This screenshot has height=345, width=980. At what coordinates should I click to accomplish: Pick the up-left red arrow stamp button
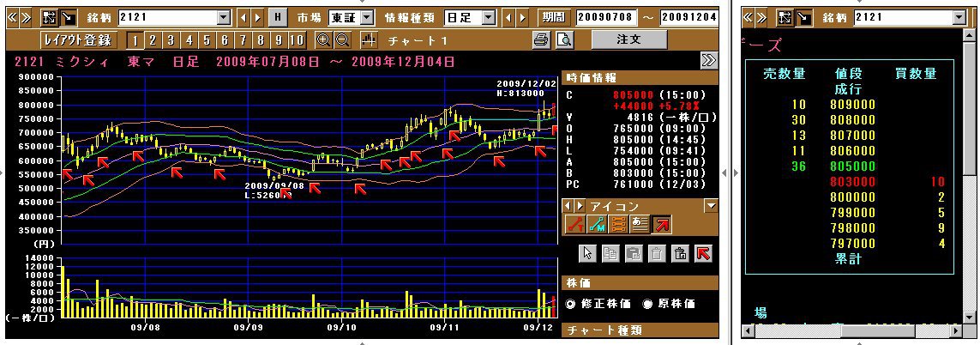pyautogui.click(x=704, y=253)
